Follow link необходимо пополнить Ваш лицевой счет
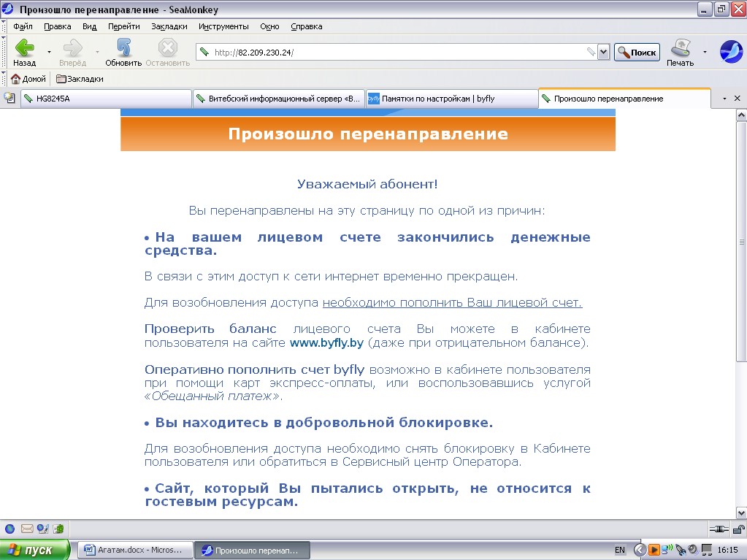This screenshot has height=560, width=747. tap(452, 303)
